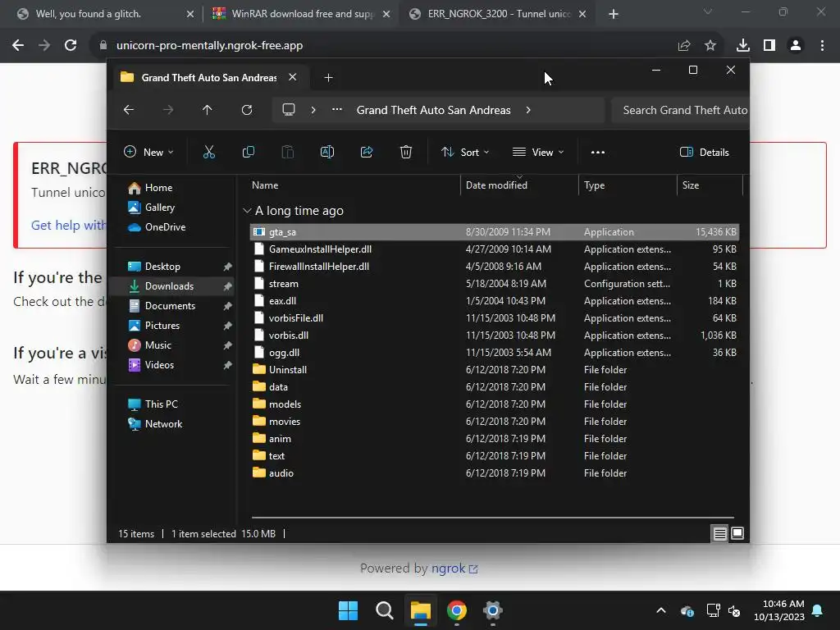
Task: Refresh the Explorer folder view
Action: [x=247, y=110]
